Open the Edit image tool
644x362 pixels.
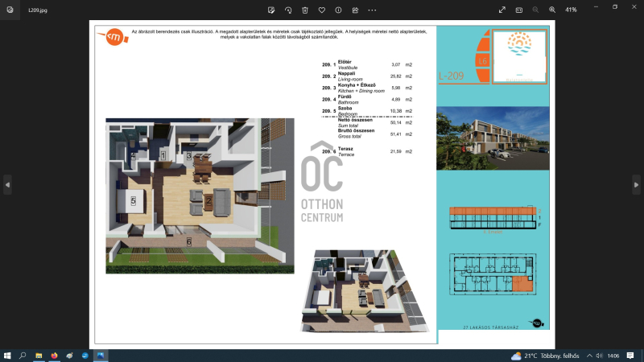(x=272, y=10)
